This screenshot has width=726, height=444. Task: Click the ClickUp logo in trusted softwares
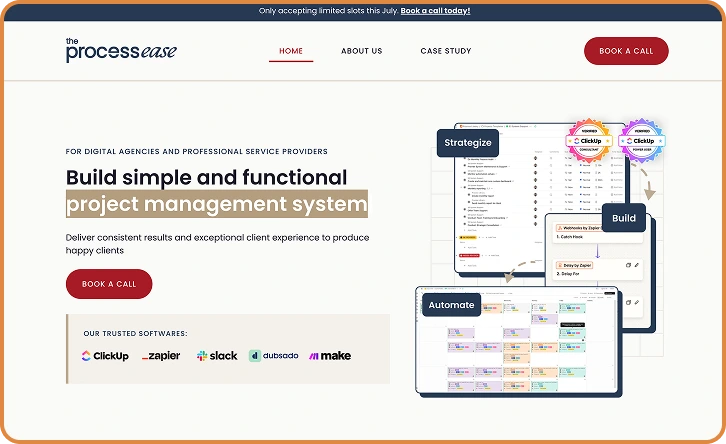[105, 356]
